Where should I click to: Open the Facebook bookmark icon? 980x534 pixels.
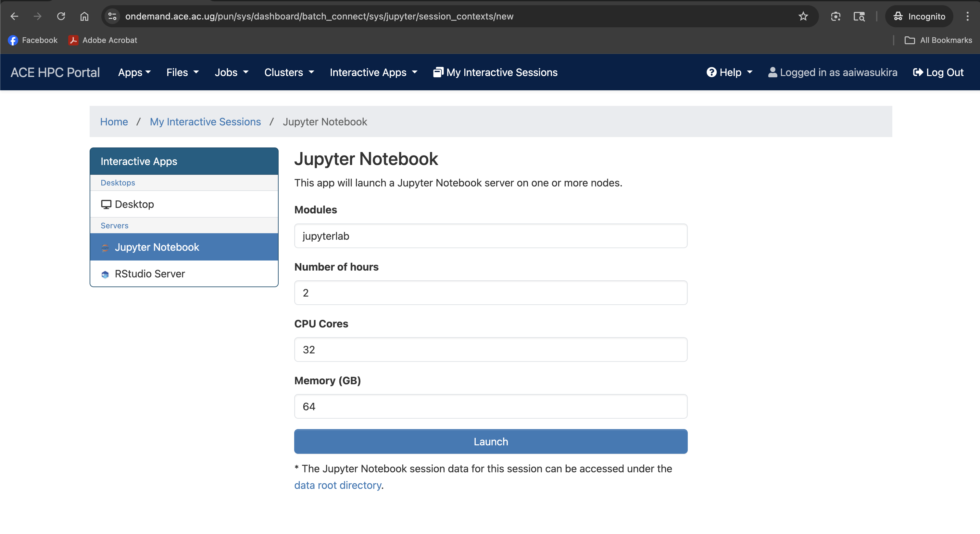(13, 40)
